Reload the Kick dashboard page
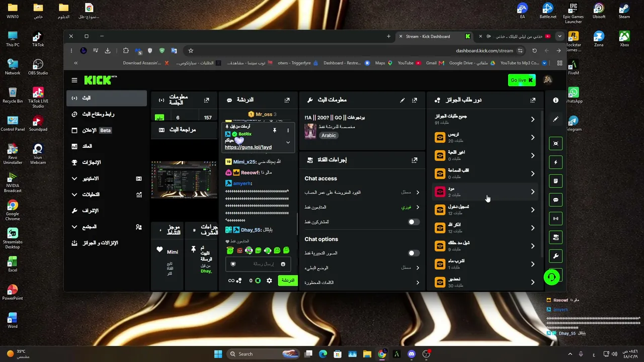The height and width of the screenshot is (362, 644). click(534, 50)
